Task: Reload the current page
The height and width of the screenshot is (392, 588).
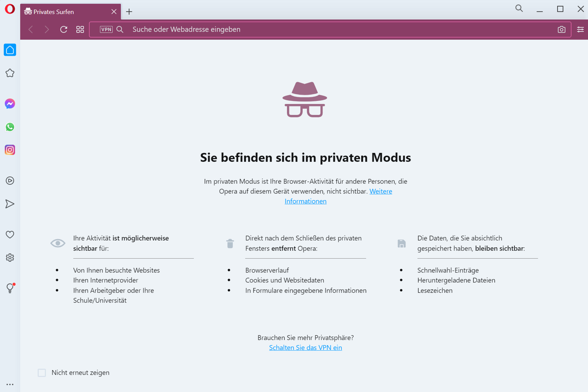Action: point(64,29)
